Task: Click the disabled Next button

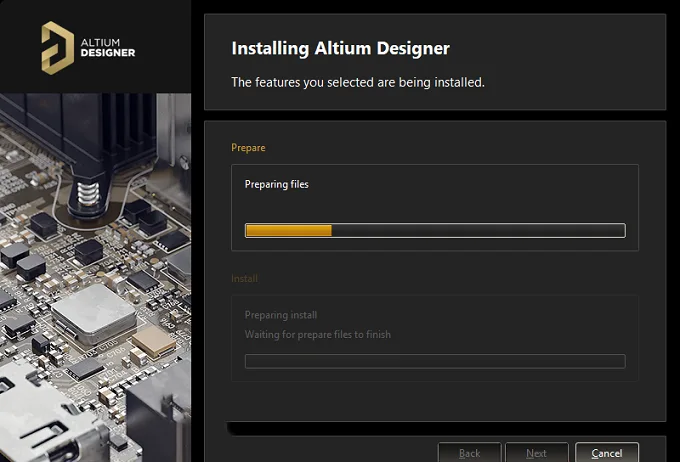Action: (536, 452)
